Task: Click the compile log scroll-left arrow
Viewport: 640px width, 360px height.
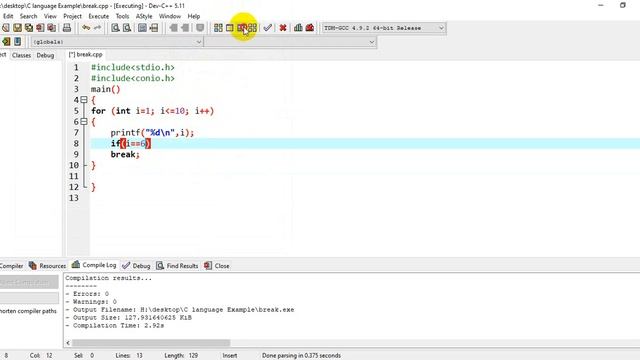Action: (x=68, y=343)
